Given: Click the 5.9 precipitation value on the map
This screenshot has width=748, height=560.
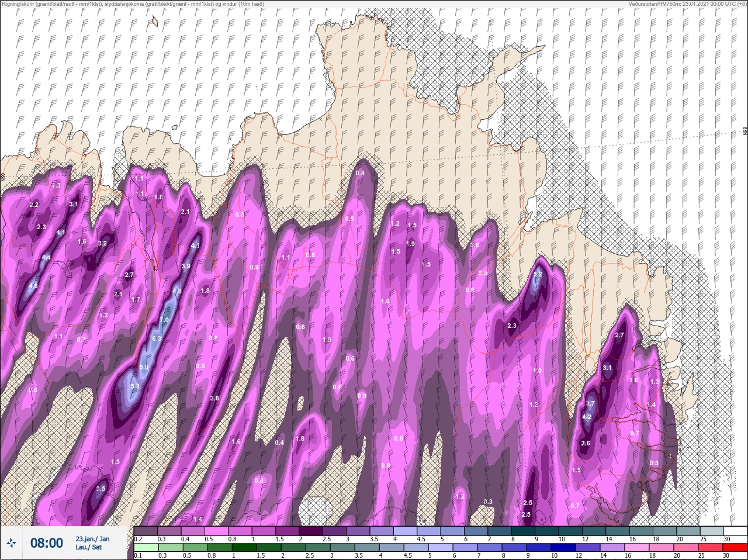Looking at the screenshot, I should point(144,367).
